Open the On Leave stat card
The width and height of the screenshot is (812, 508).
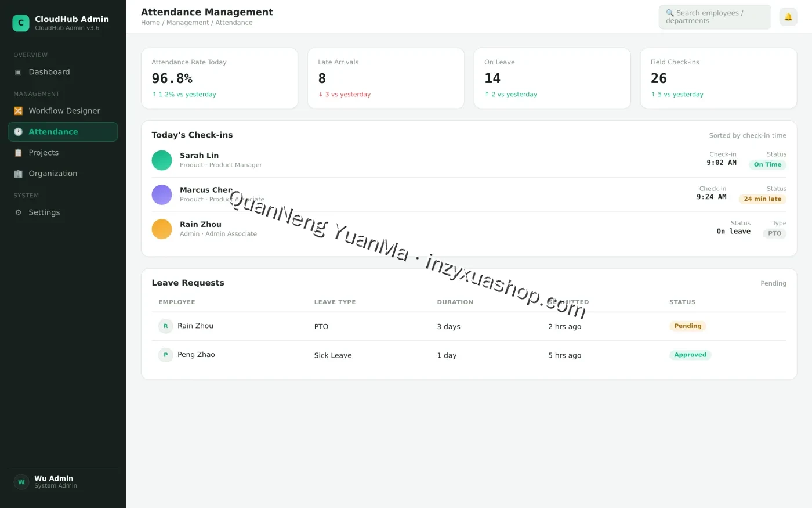552,78
